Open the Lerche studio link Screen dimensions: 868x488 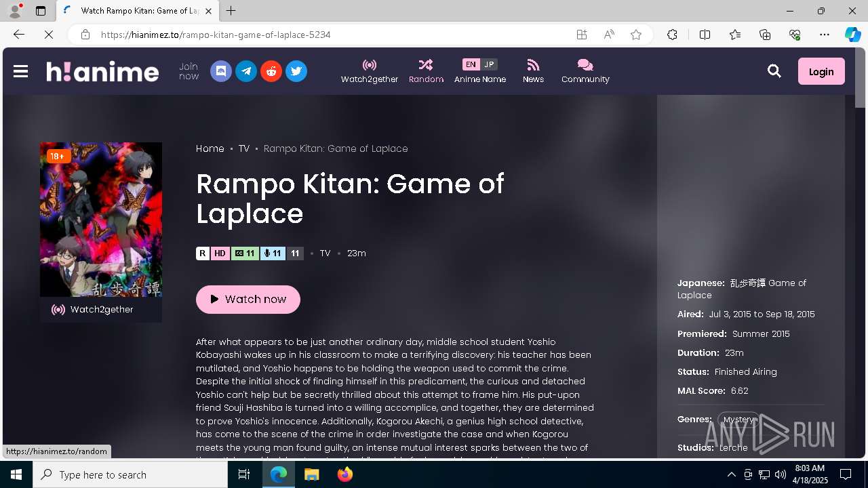click(734, 447)
